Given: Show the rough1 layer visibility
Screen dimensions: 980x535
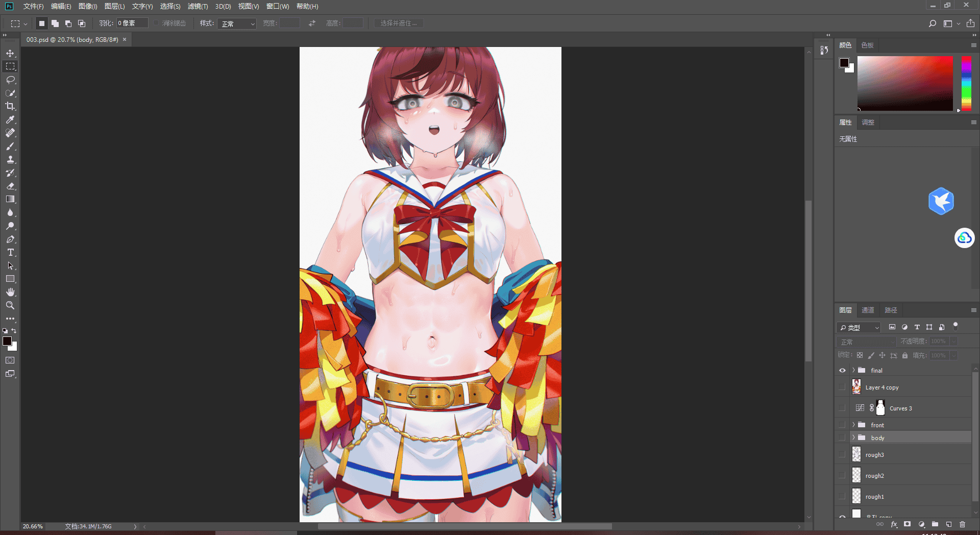Looking at the screenshot, I should pos(842,496).
